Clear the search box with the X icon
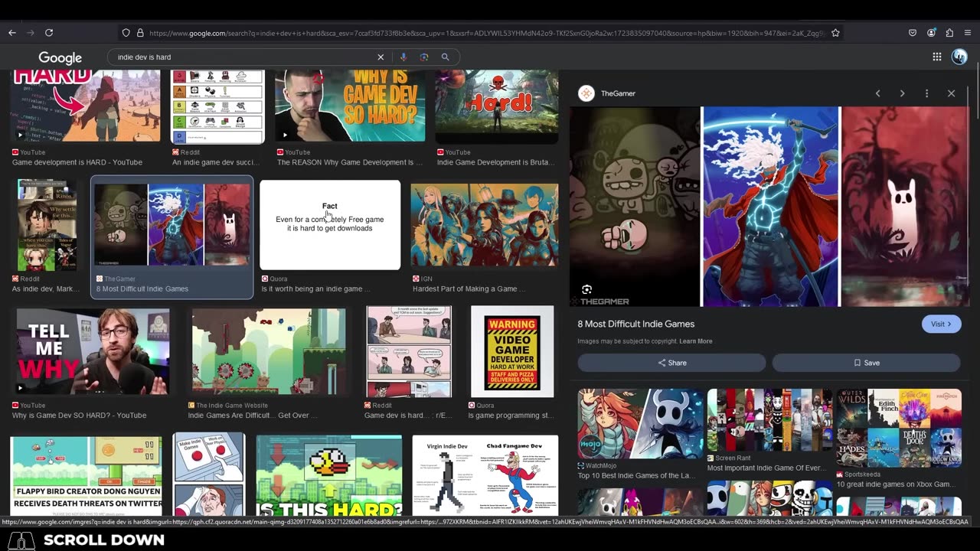Image resolution: width=980 pixels, height=551 pixels. click(x=381, y=57)
